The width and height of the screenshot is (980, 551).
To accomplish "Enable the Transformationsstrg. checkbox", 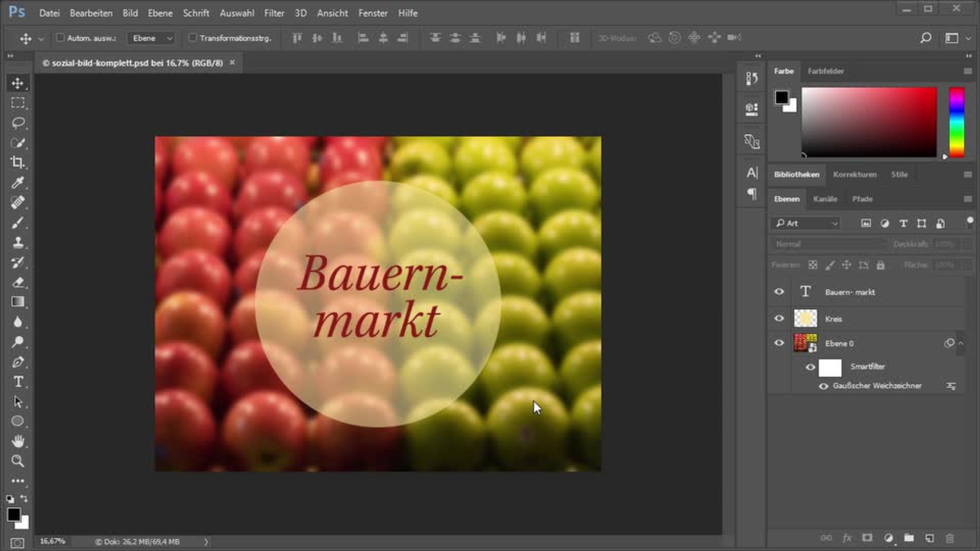I will point(192,38).
